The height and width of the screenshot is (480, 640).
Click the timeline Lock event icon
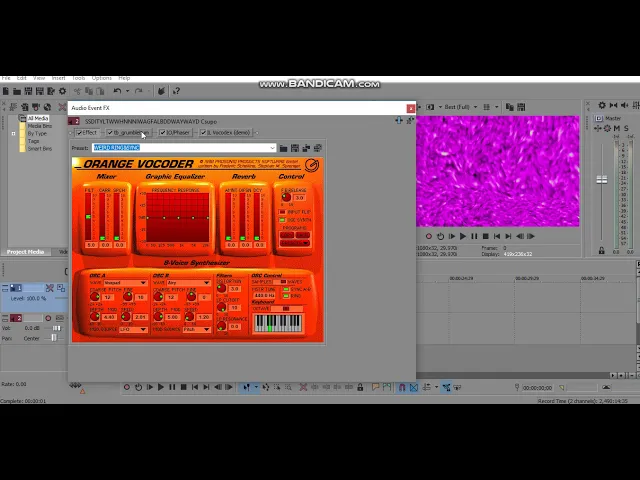click(x=360, y=387)
